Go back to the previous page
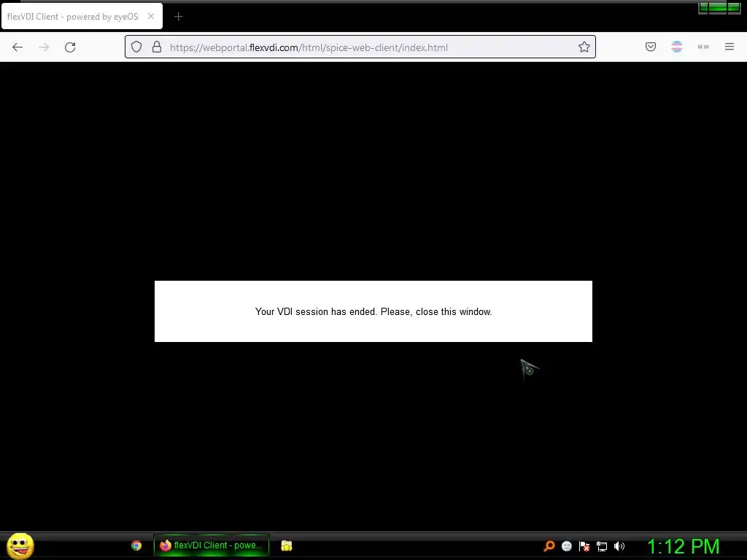747x560 pixels. tap(18, 47)
